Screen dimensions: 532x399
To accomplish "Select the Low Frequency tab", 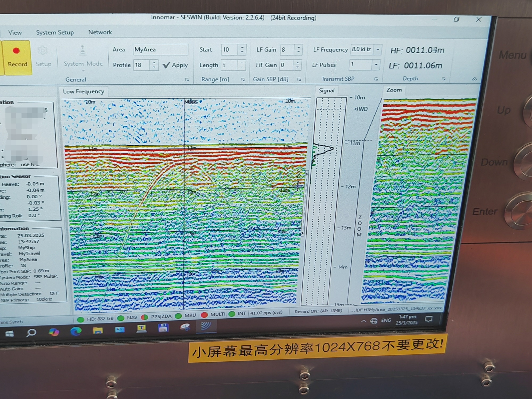I will click(84, 92).
